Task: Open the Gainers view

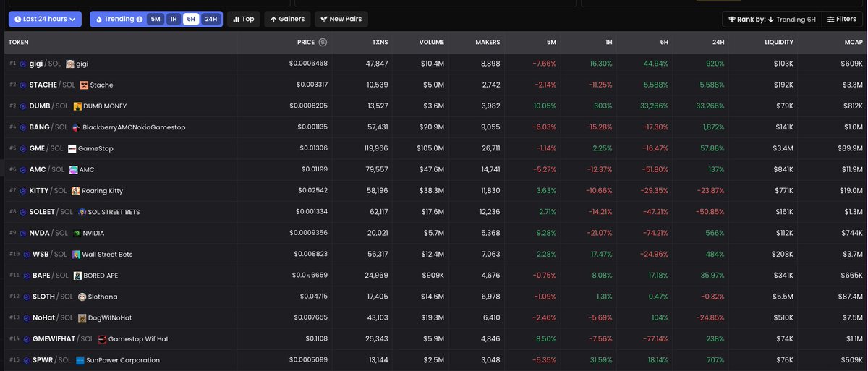Action: (288, 19)
